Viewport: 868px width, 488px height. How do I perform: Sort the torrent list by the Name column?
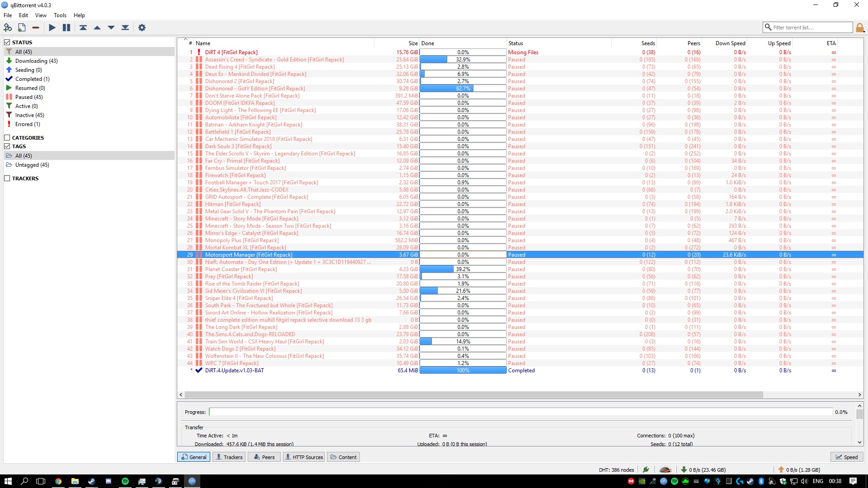click(283, 43)
